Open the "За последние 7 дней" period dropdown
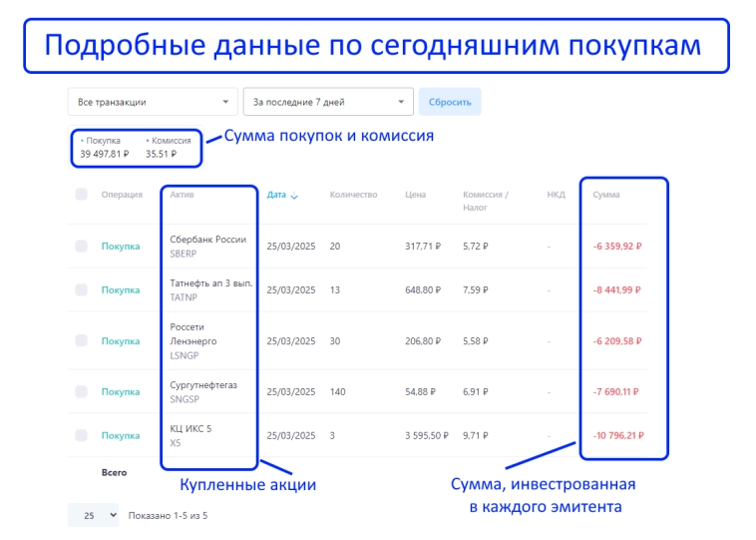The image size is (756, 540). click(x=328, y=102)
